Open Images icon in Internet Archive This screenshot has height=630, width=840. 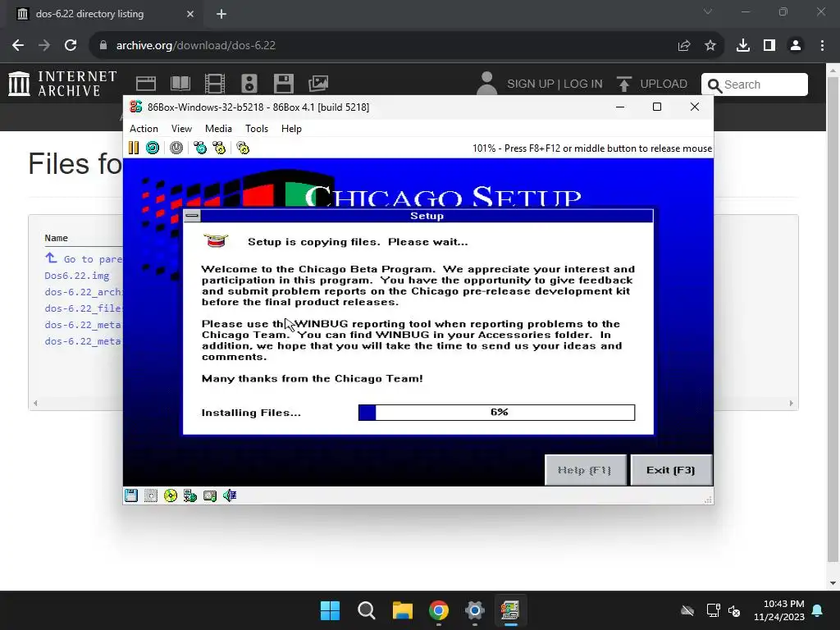pyautogui.click(x=318, y=84)
